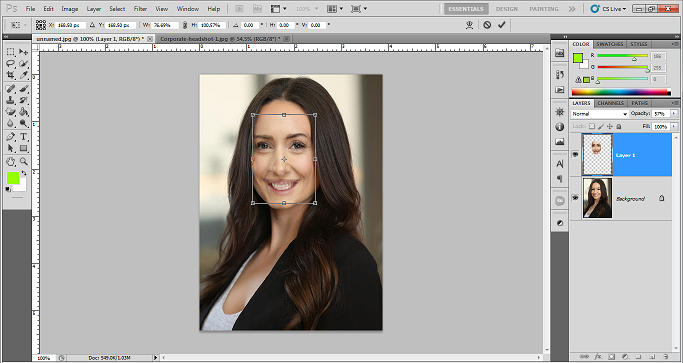Hide Layer 1 using its eye icon

[575, 155]
